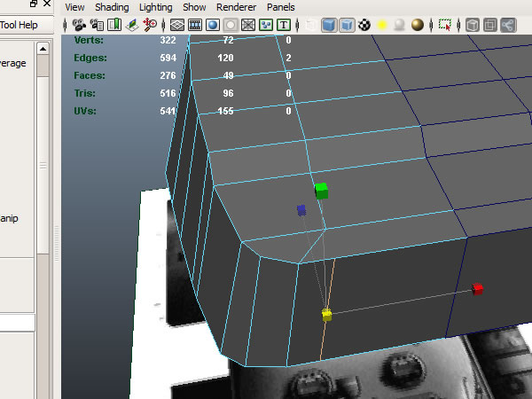The image size is (532, 399).
Task: Click the red X-axis manipulator handle
Action: (x=477, y=289)
